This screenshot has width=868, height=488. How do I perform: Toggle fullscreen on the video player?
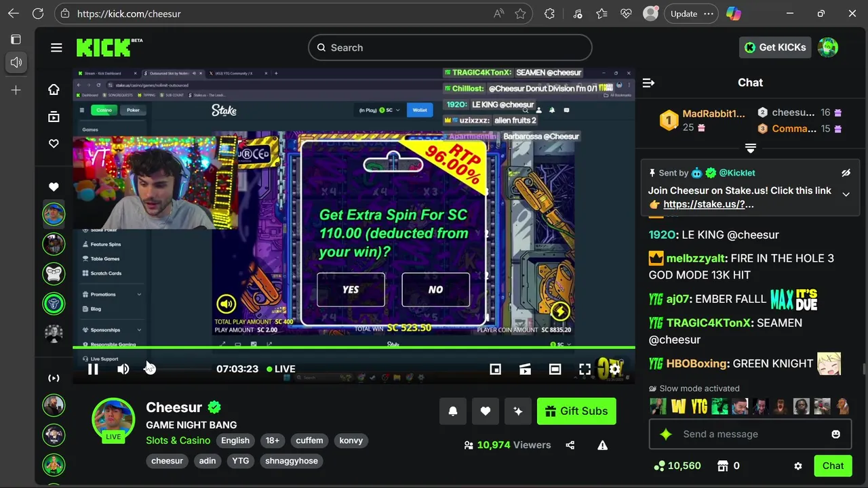585,369
